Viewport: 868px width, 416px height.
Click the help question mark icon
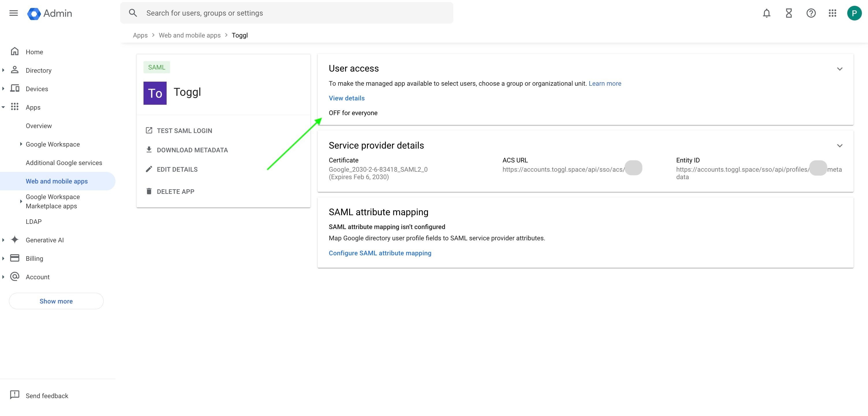click(811, 13)
